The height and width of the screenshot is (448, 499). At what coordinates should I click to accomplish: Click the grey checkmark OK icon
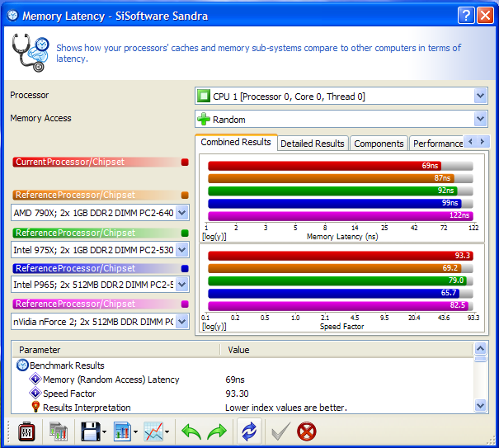(280, 431)
